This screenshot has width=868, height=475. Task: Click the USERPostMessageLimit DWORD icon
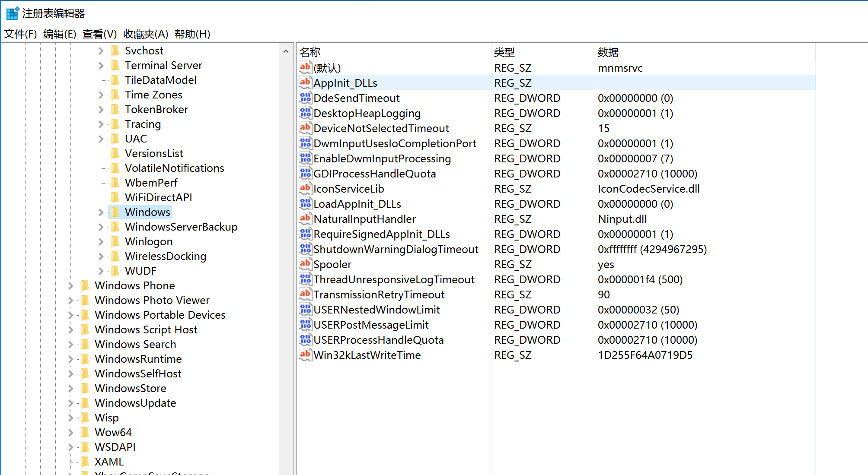[305, 324]
